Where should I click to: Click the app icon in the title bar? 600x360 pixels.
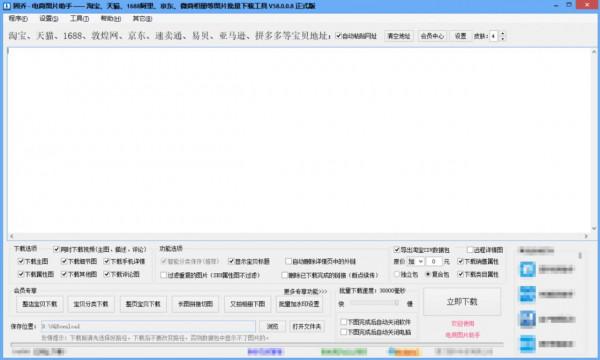point(7,6)
